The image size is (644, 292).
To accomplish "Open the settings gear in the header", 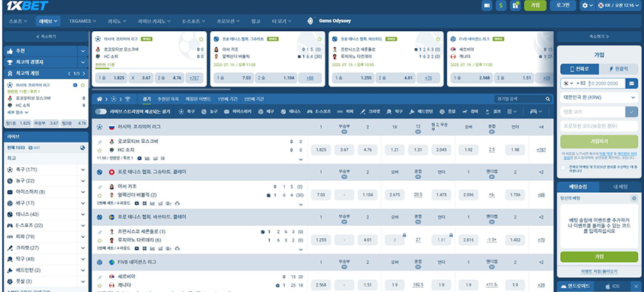I will coord(587,5).
